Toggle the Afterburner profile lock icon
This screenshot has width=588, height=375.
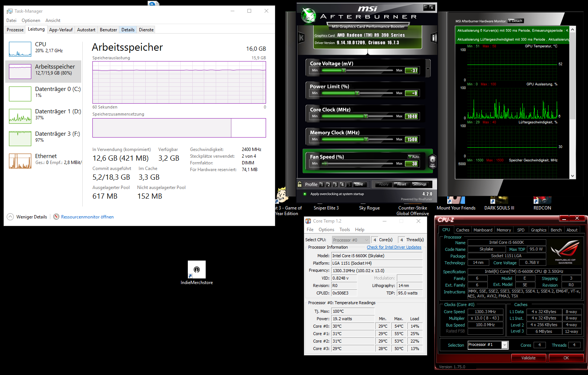point(300,184)
